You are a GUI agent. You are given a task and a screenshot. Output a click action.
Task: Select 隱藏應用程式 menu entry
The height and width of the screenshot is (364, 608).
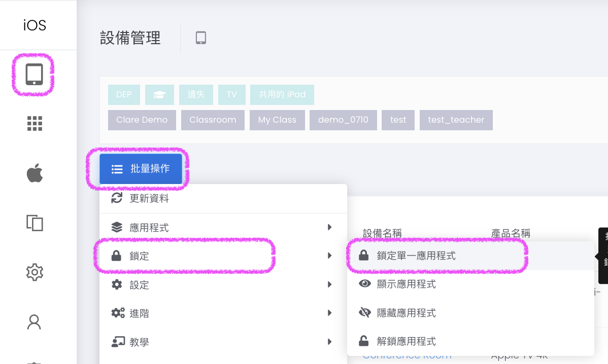tap(406, 313)
